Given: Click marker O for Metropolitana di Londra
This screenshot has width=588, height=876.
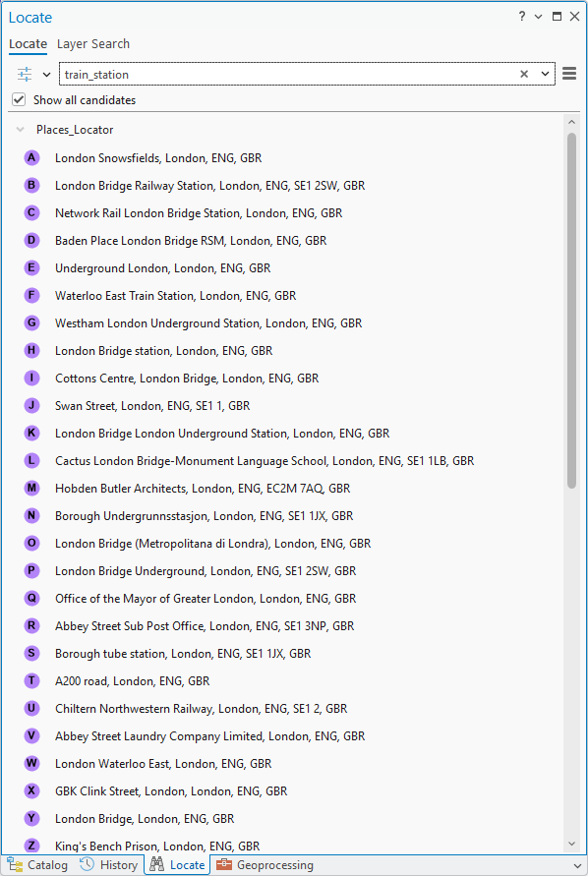Looking at the screenshot, I should click(x=31, y=543).
